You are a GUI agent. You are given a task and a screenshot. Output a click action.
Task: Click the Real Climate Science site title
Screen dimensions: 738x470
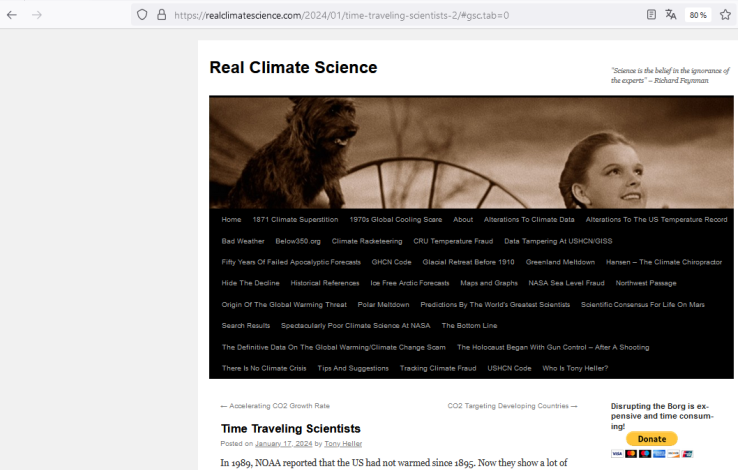pyautogui.click(x=293, y=67)
